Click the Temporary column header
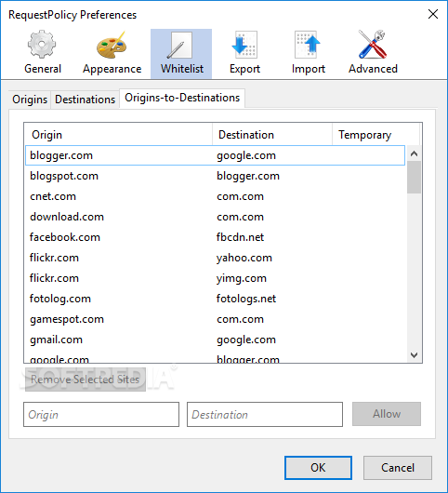Image resolution: width=448 pixels, height=493 pixels. [x=376, y=135]
